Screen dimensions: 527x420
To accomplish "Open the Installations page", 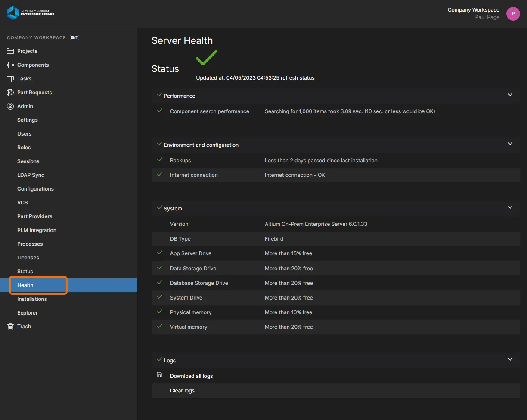I will 32,299.
